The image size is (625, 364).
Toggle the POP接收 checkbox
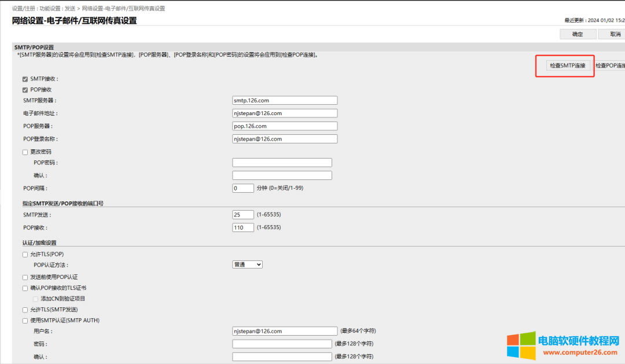click(25, 90)
